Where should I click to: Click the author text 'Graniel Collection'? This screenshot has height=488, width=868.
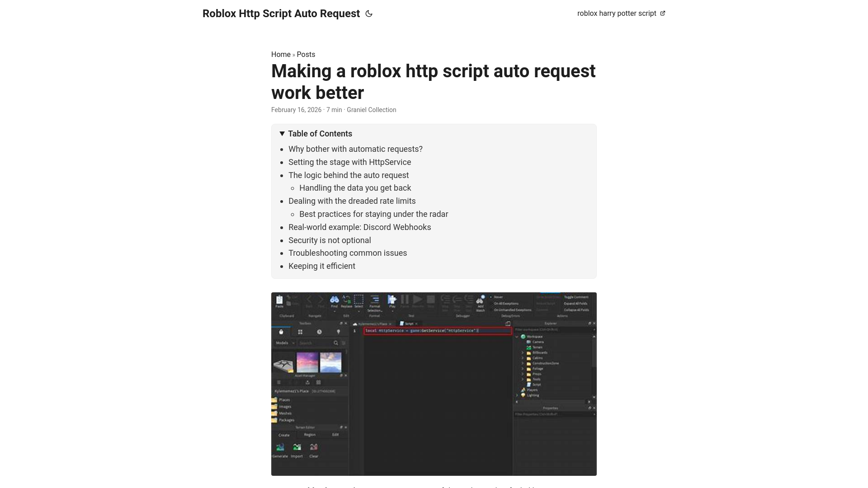tap(372, 110)
